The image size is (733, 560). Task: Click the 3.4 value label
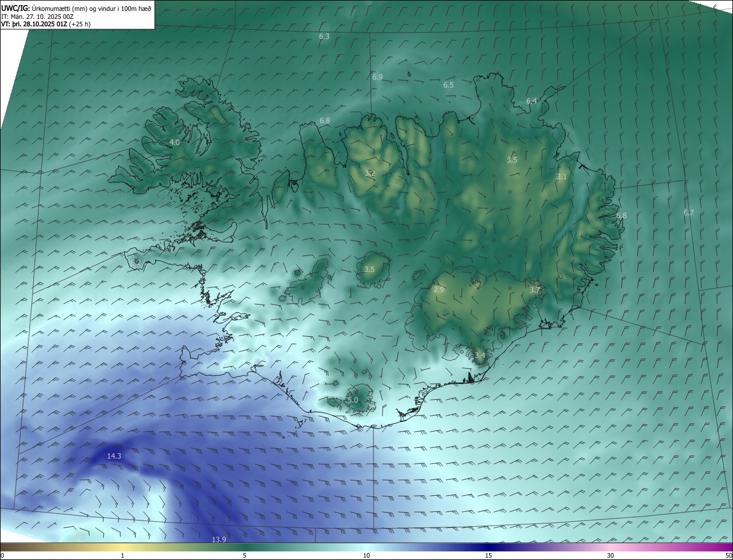click(480, 356)
